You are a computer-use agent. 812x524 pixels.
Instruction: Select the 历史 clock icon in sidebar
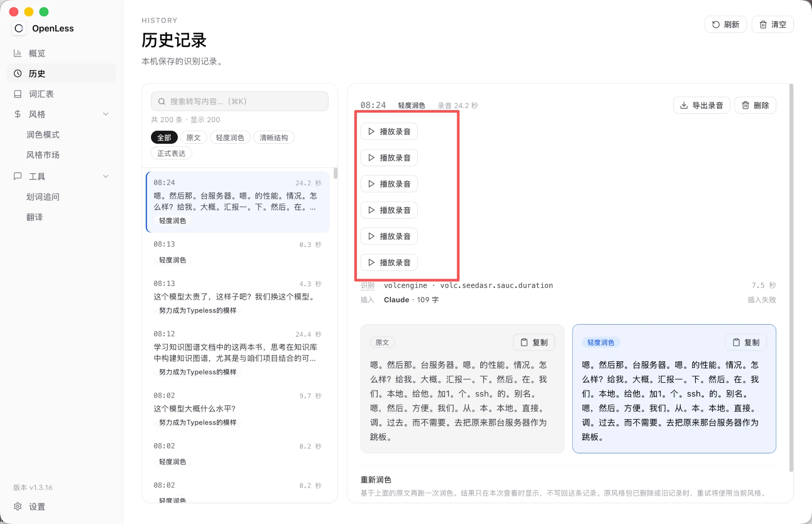click(17, 74)
